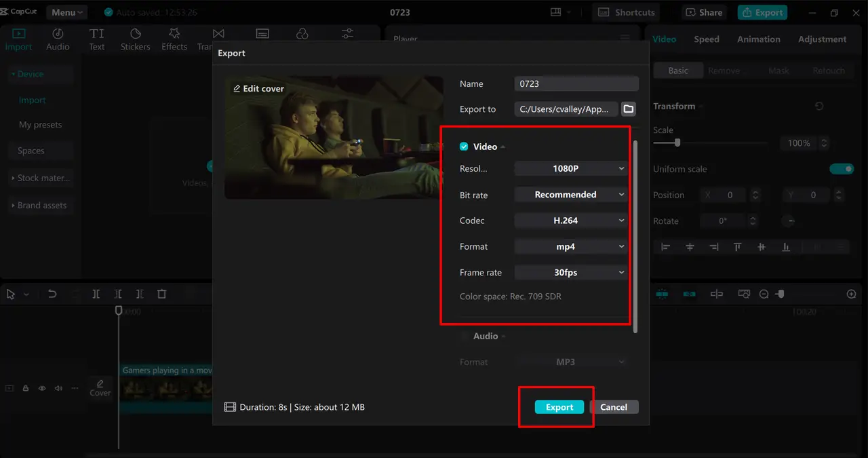Screen dimensions: 868x458
Task: Cancel the export dialog
Action: click(x=614, y=406)
